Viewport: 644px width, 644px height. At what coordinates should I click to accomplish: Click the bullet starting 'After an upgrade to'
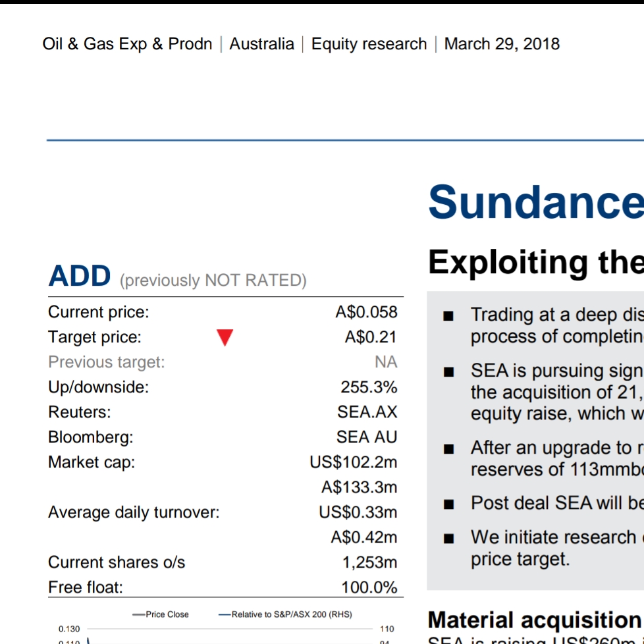tap(543, 459)
